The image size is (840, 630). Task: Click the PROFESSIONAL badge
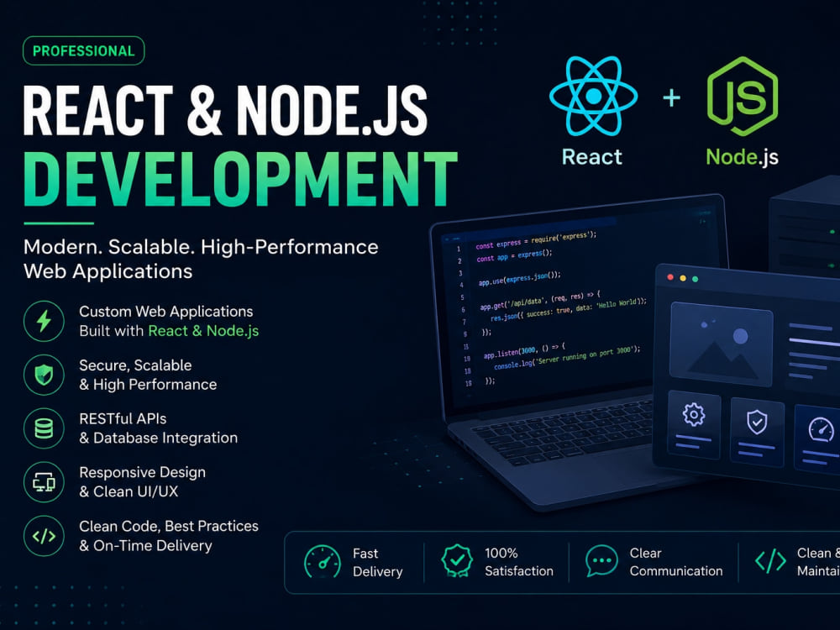coord(83,51)
